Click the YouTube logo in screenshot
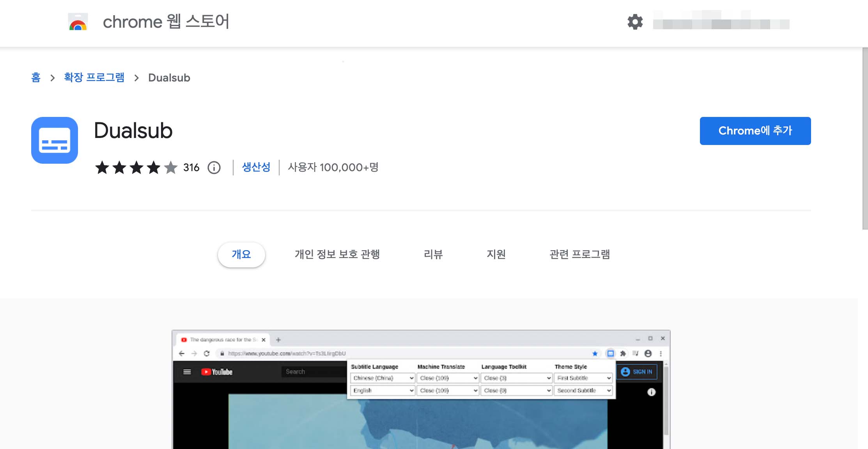Image resolution: width=868 pixels, height=449 pixels. click(217, 372)
